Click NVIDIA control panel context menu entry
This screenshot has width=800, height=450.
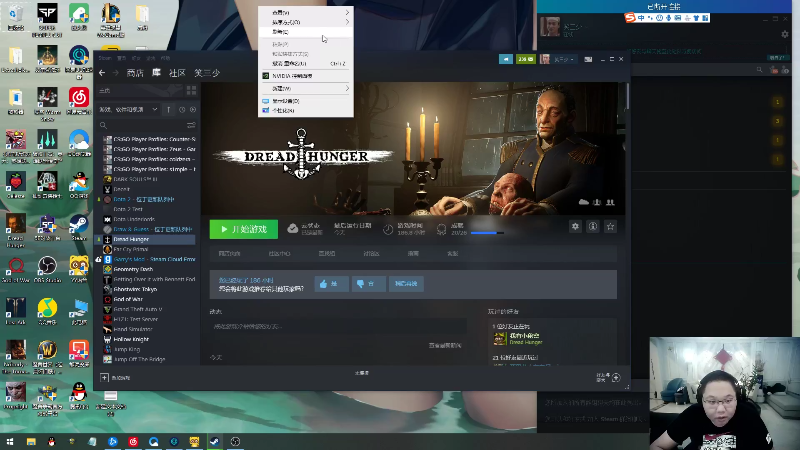[x=306, y=76]
